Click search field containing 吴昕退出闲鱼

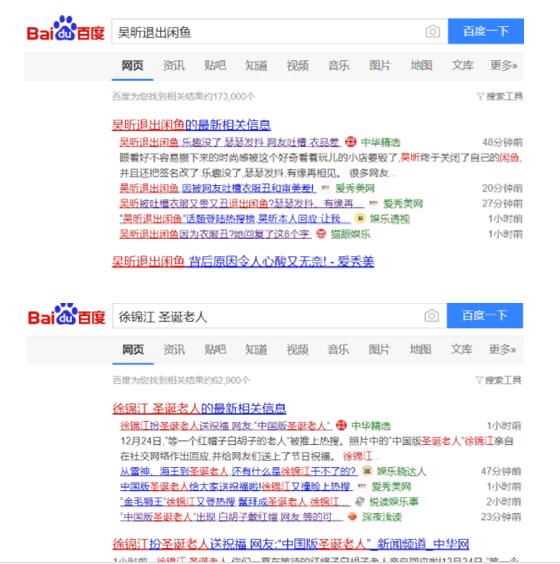[268, 32]
